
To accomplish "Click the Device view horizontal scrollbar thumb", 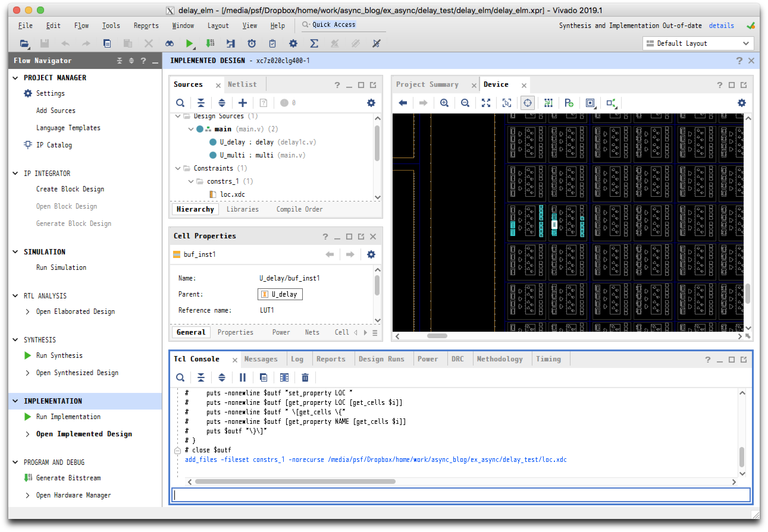I will pyautogui.click(x=437, y=336).
